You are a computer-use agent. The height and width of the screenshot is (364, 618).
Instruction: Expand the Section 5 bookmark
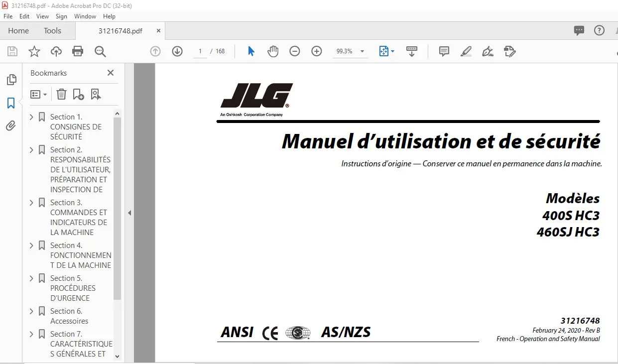(x=32, y=278)
